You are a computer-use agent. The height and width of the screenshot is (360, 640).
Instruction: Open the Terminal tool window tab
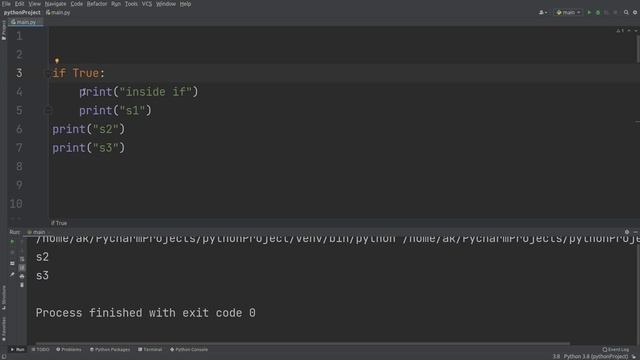tap(150, 350)
